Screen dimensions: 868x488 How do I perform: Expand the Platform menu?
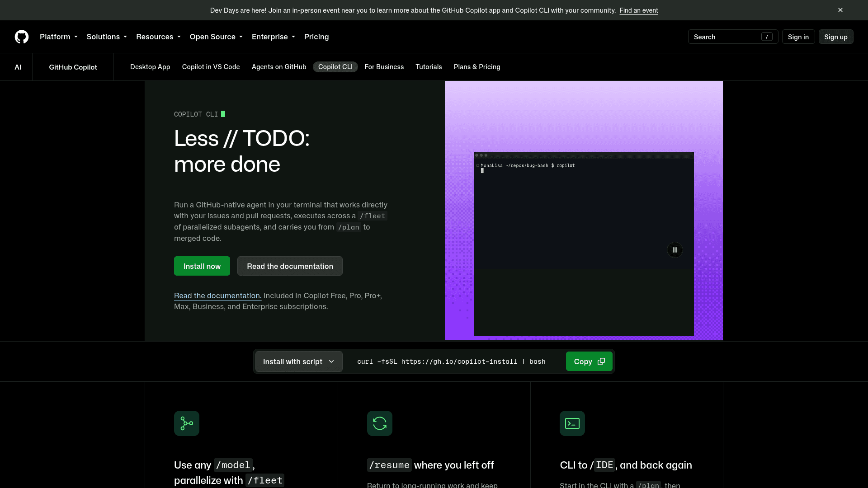tap(59, 37)
